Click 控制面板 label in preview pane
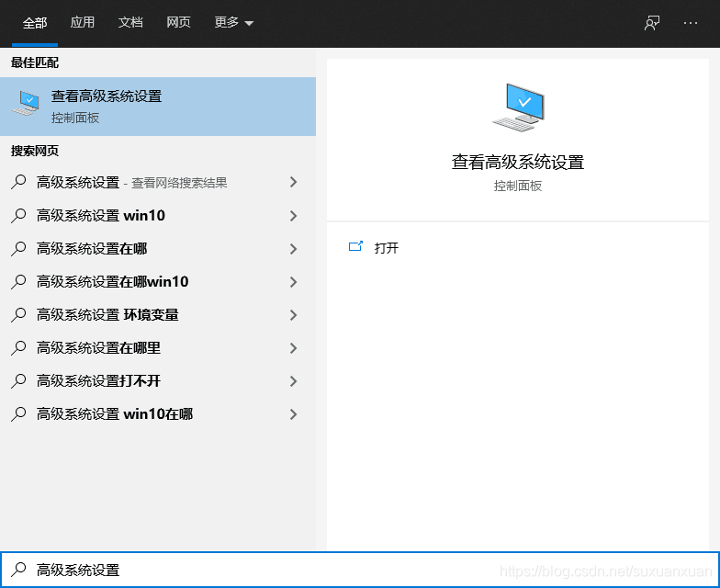Viewport: 720px width, 588px height. 518,186
